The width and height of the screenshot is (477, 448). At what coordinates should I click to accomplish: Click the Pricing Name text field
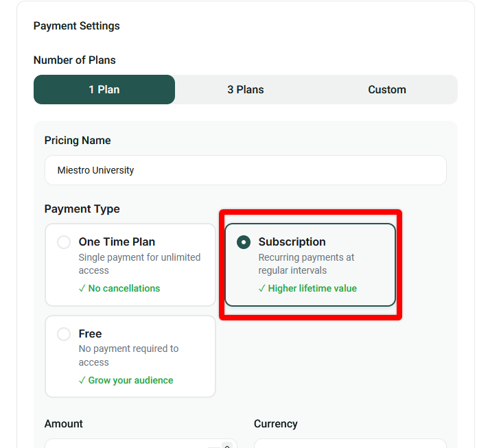246,170
